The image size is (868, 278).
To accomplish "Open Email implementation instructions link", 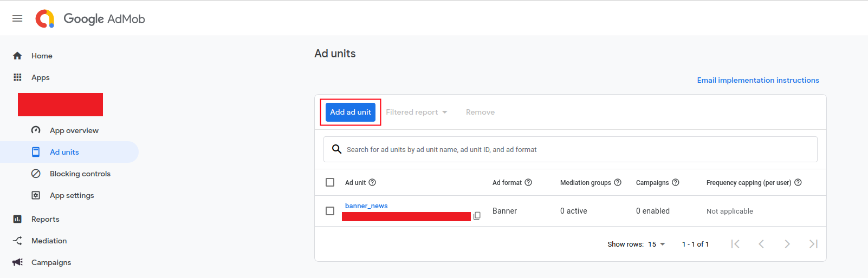I will tap(757, 80).
